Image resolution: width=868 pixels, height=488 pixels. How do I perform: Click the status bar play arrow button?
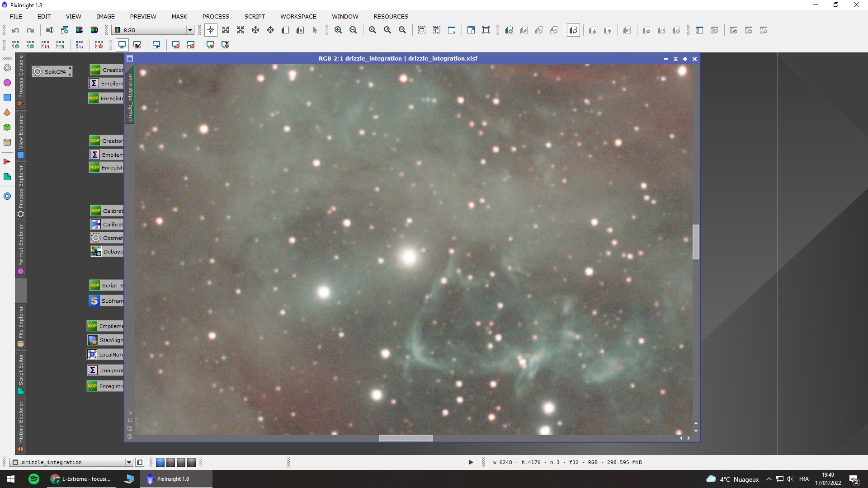[471, 462]
